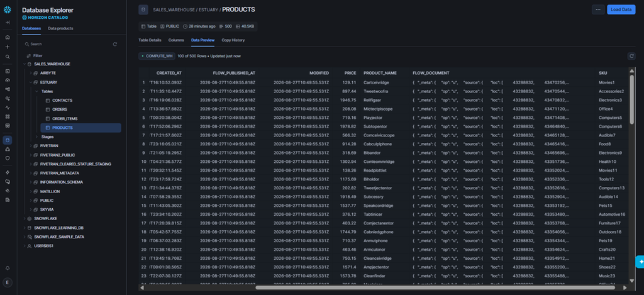This screenshot has height=295, width=644.
Task: Open the shield security sidebar icon
Action: tap(8, 158)
